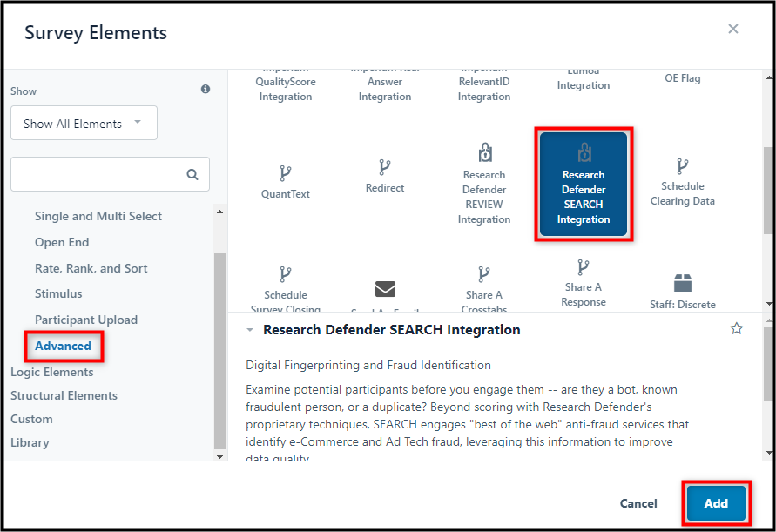The width and height of the screenshot is (776, 532).
Task: Open the Show All Elements dropdown
Action: coord(84,123)
